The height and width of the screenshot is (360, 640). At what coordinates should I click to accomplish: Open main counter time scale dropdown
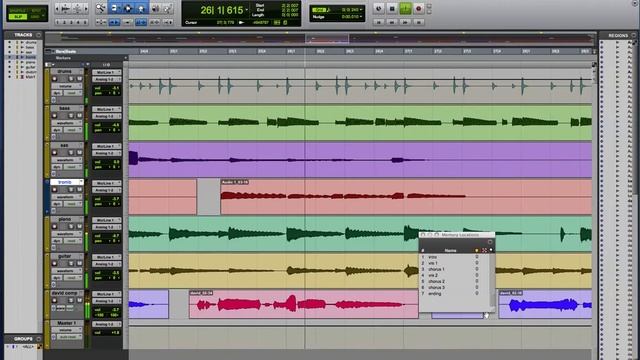247,10
